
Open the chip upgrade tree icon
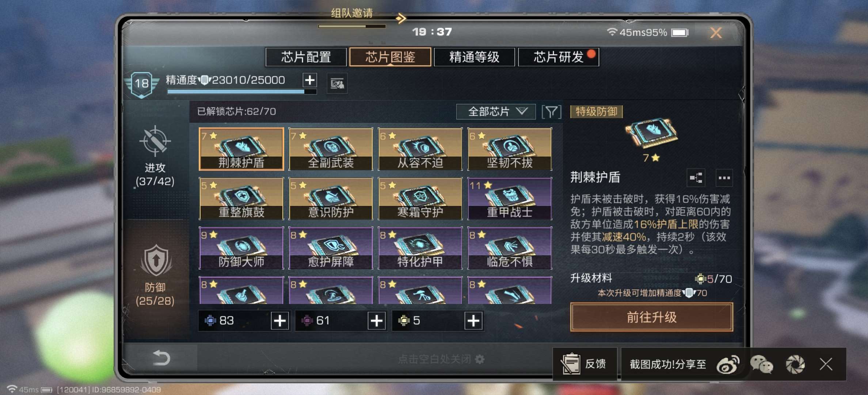coord(696,178)
